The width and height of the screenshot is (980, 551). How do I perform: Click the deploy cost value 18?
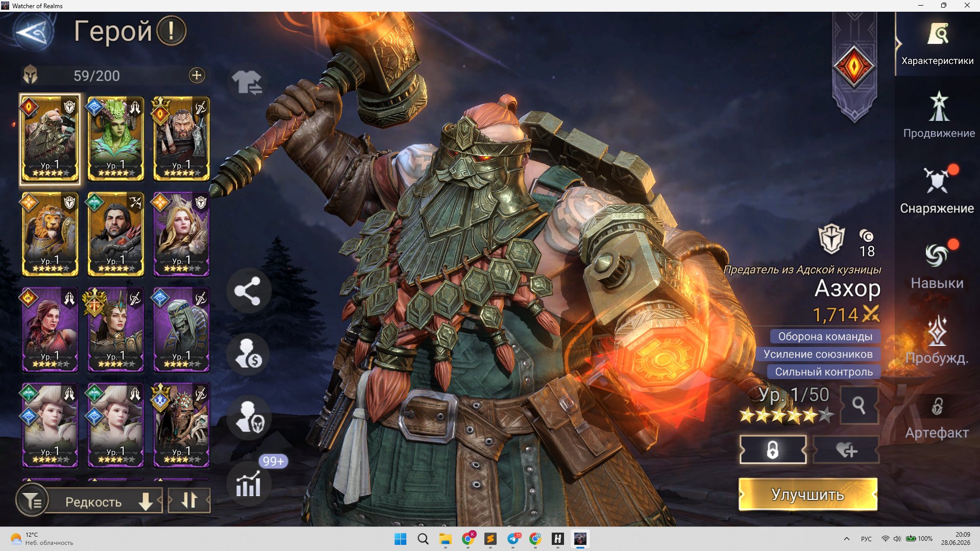867,251
